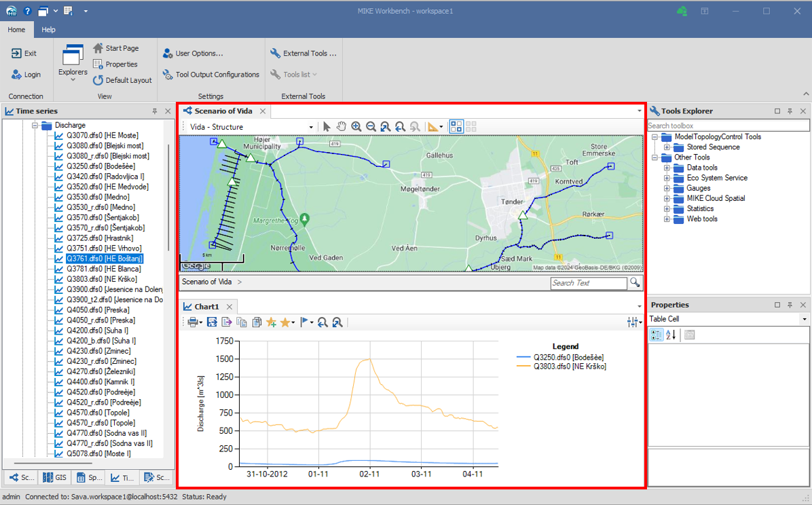Click the chart paste icon
Screen dimensions: 812x505
257,322
